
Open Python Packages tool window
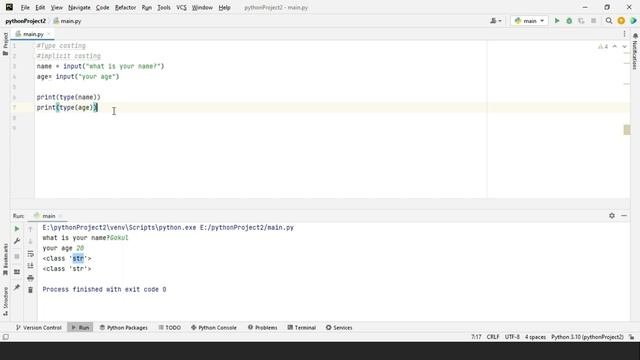[124, 327]
